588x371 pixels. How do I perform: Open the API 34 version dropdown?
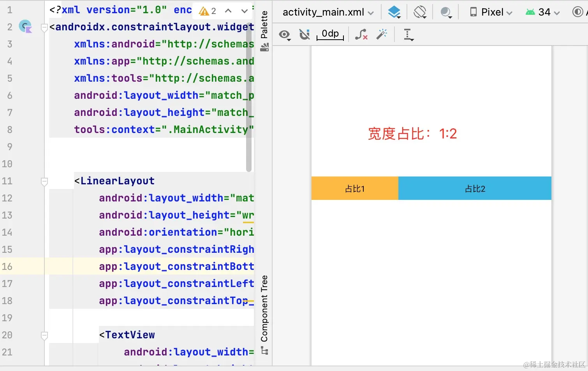pyautogui.click(x=543, y=12)
